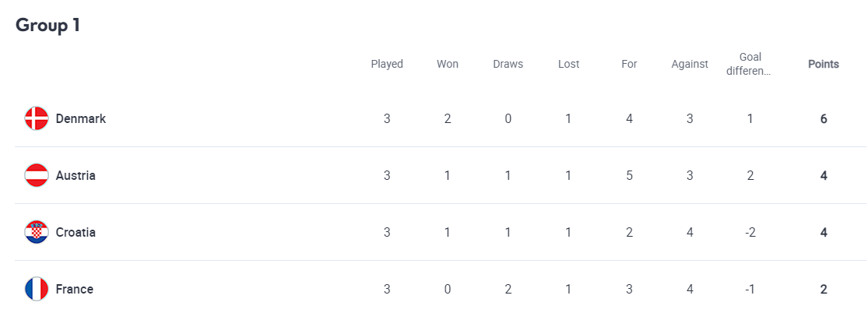Click the Points column header
The height and width of the screenshot is (320, 868).
coord(823,64)
